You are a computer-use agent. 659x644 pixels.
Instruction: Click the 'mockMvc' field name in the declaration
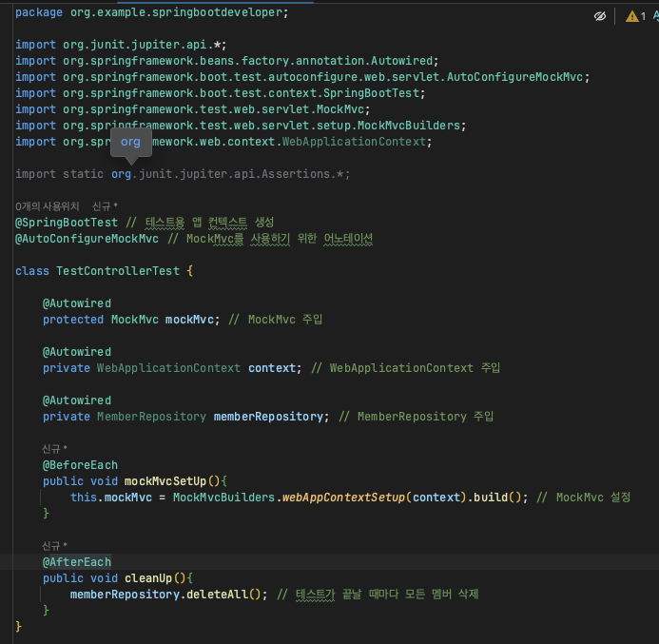[x=189, y=320]
